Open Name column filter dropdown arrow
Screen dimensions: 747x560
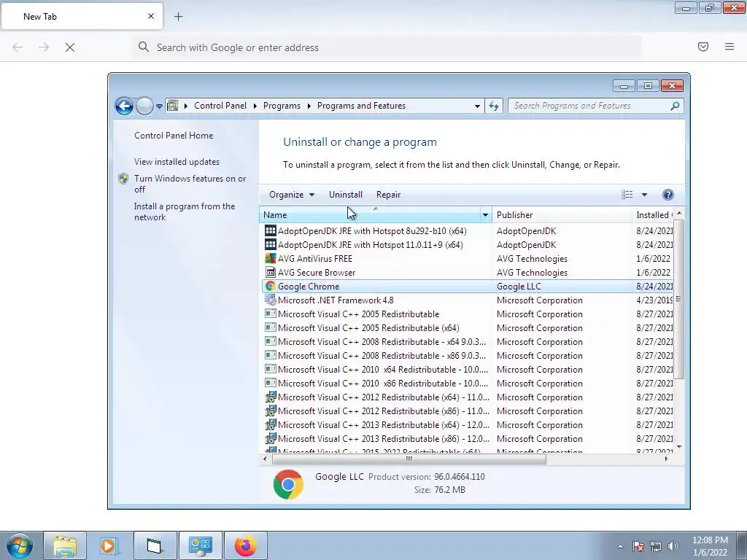click(485, 215)
